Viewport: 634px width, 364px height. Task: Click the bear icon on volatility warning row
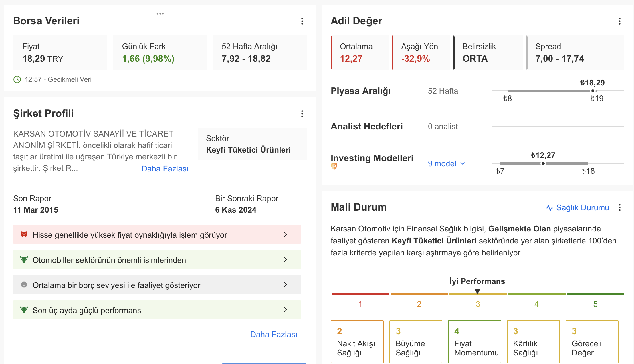click(x=24, y=235)
